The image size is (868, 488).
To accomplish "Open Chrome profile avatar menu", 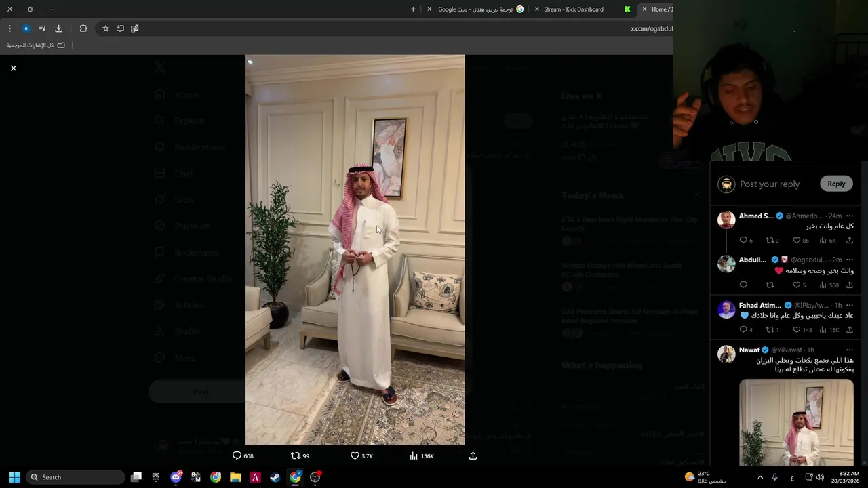I will [26, 28].
